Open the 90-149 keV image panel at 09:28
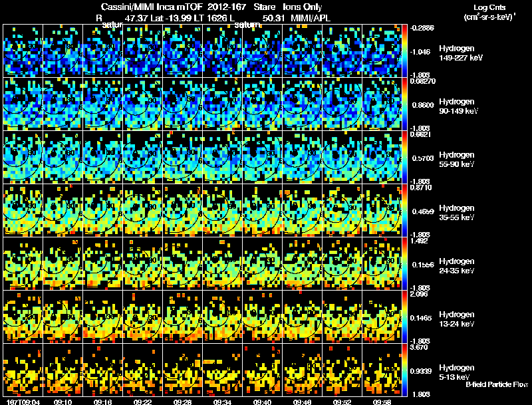532x405 pixels. [182, 104]
